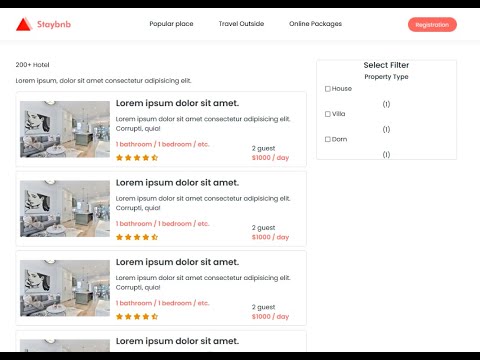Open Online Packages menu item
Viewport: 480px width, 360px height.
315,24
